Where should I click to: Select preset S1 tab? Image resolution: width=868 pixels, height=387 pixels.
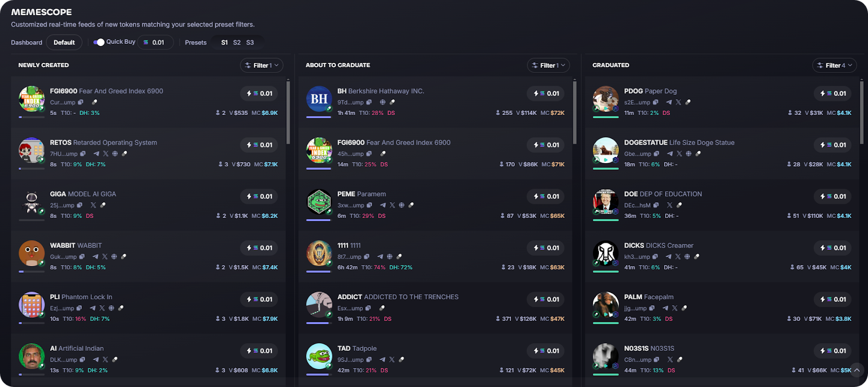pos(225,42)
